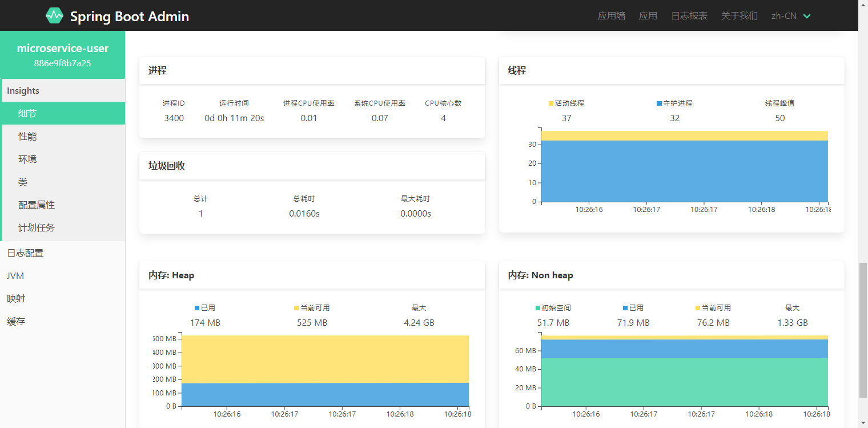Click the Heap max value 4.24 GB
Viewport: 868px width, 428px height.
point(419,323)
